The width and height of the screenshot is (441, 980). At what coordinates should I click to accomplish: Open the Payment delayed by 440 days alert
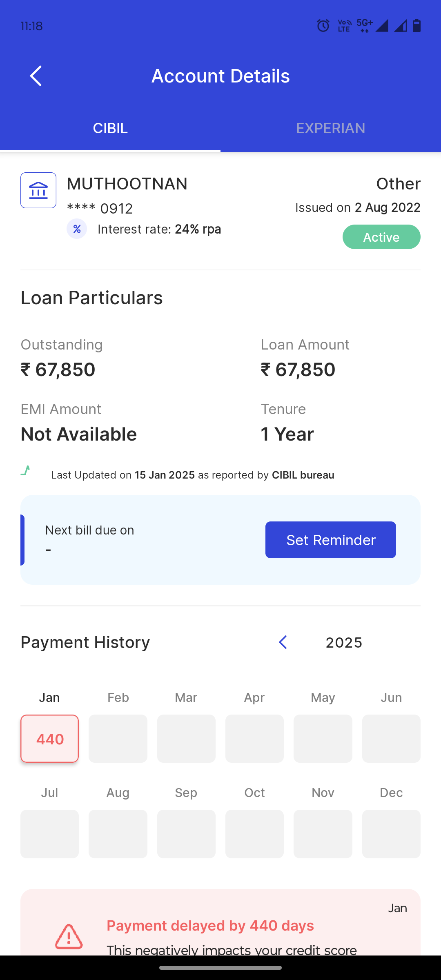[220, 926]
